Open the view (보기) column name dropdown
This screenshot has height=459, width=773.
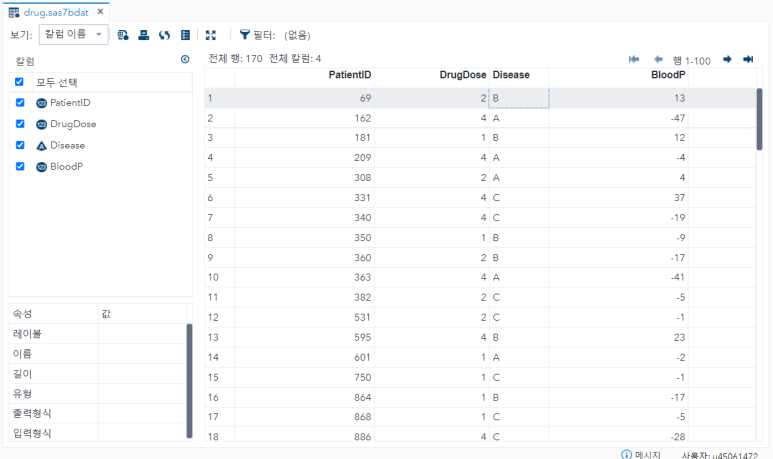click(73, 34)
